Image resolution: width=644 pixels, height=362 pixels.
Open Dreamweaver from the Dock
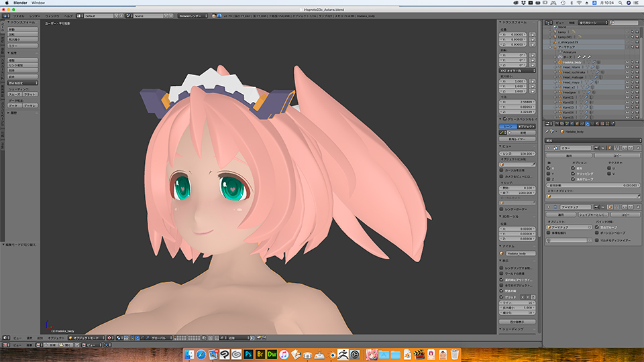pyautogui.click(x=272, y=354)
